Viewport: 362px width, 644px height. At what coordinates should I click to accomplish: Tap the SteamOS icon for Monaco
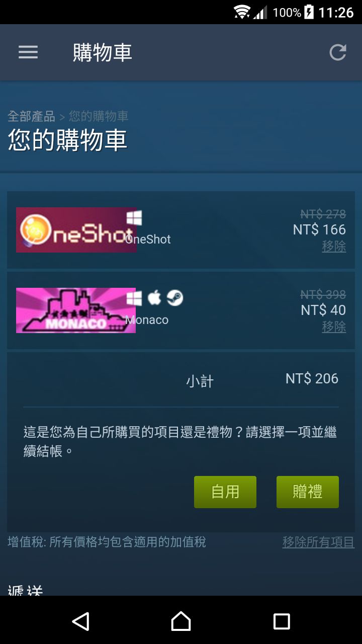175,298
